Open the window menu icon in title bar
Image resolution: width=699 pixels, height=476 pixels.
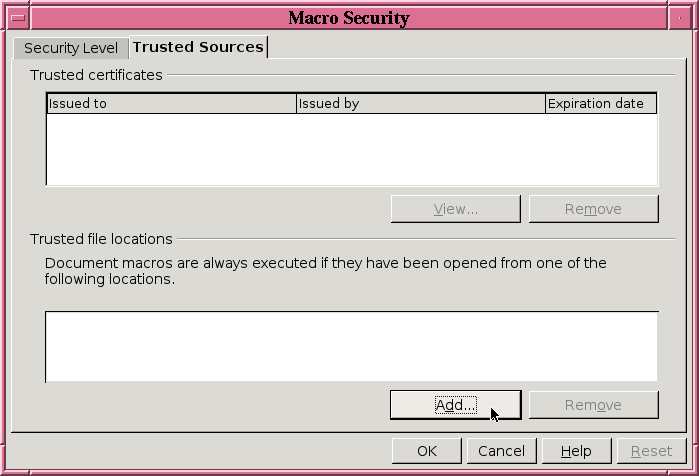point(18,18)
